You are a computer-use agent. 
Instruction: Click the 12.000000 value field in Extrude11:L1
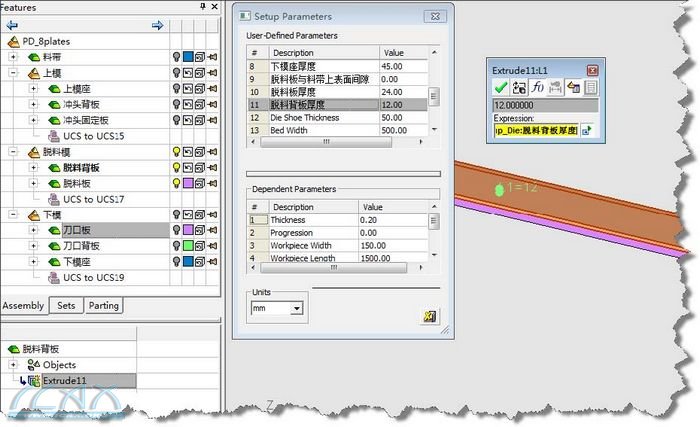[x=545, y=105]
